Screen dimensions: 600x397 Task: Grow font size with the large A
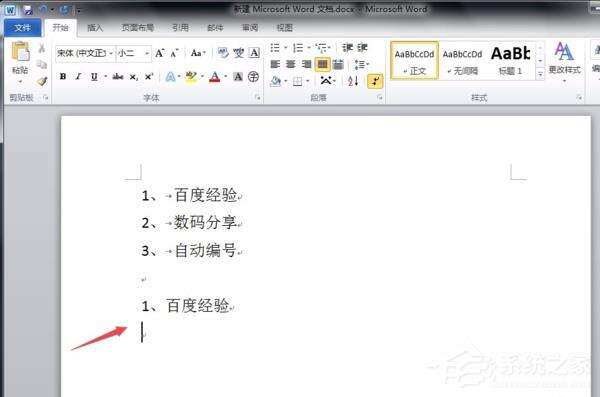(160, 53)
